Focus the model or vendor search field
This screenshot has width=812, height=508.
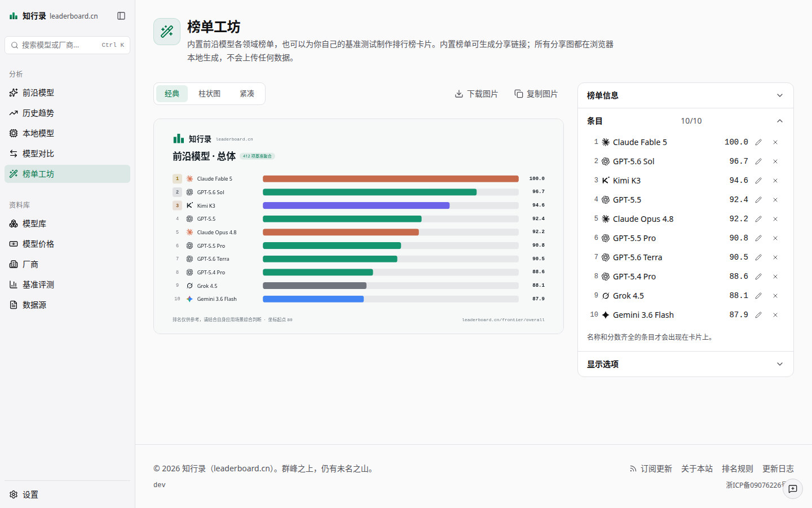click(67, 45)
